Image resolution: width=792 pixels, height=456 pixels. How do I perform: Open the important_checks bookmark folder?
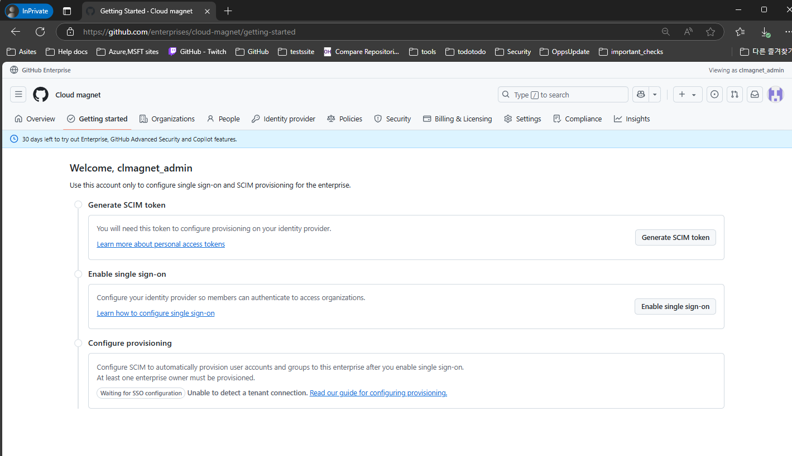[x=631, y=52]
